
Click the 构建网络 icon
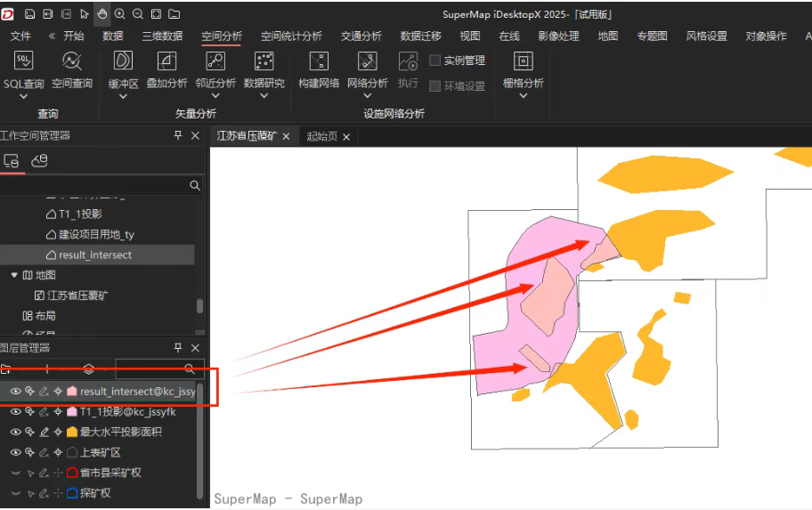point(319,61)
